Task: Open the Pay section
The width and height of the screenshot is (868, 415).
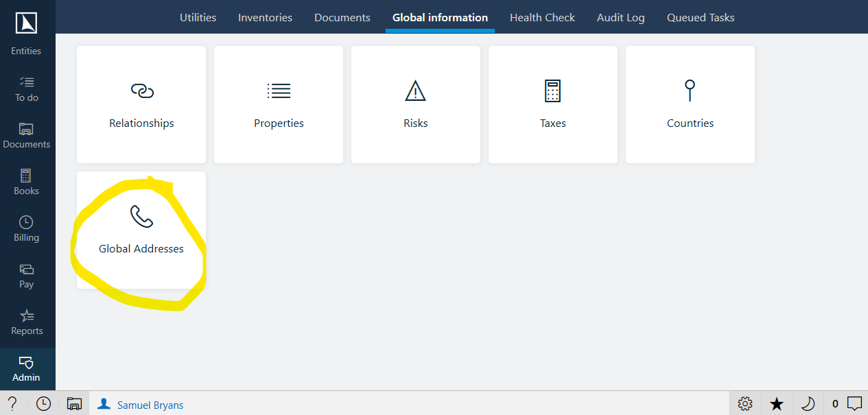Action: tap(27, 276)
